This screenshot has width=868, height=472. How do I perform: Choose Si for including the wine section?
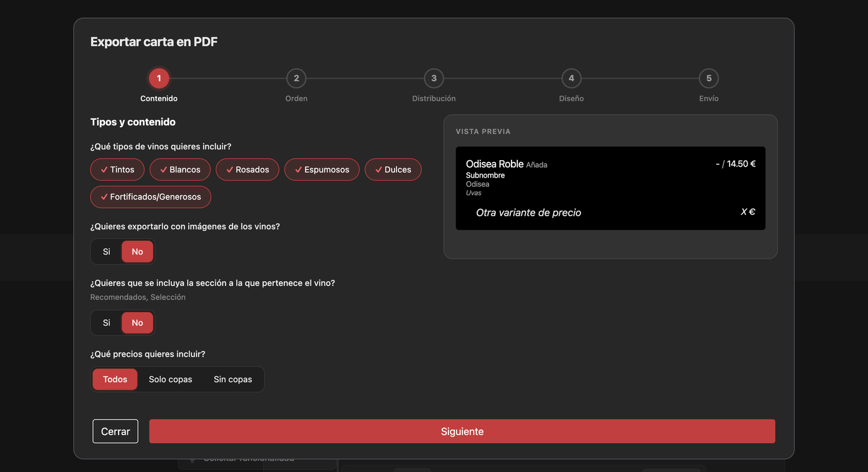pyautogui.click(x=106, y=323)
